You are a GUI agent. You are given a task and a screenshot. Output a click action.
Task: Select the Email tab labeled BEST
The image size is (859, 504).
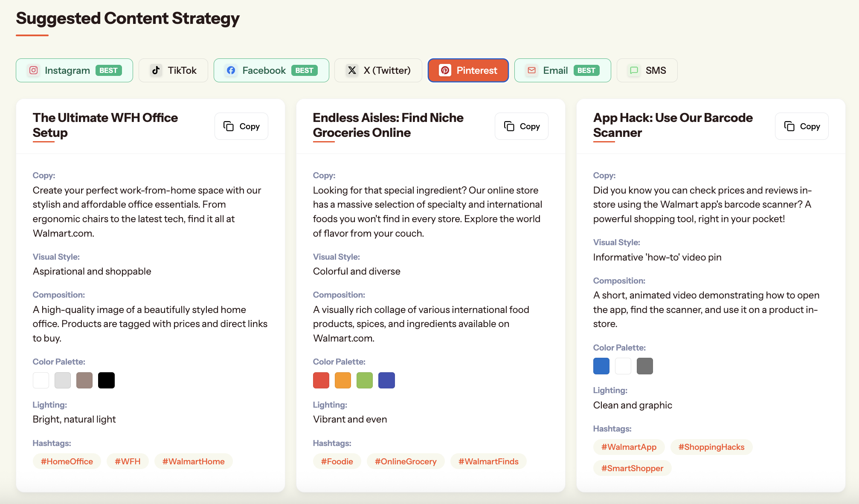(x=562, y=70)
